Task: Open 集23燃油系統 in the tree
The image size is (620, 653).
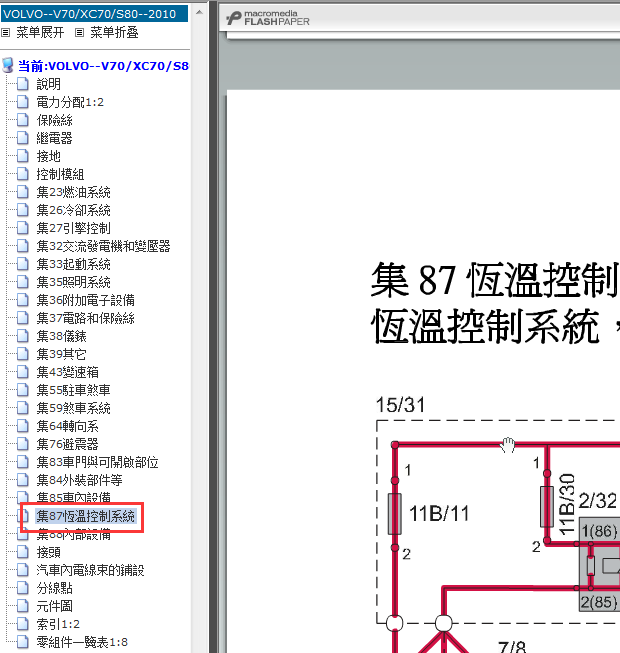Action: click(73, 192)
